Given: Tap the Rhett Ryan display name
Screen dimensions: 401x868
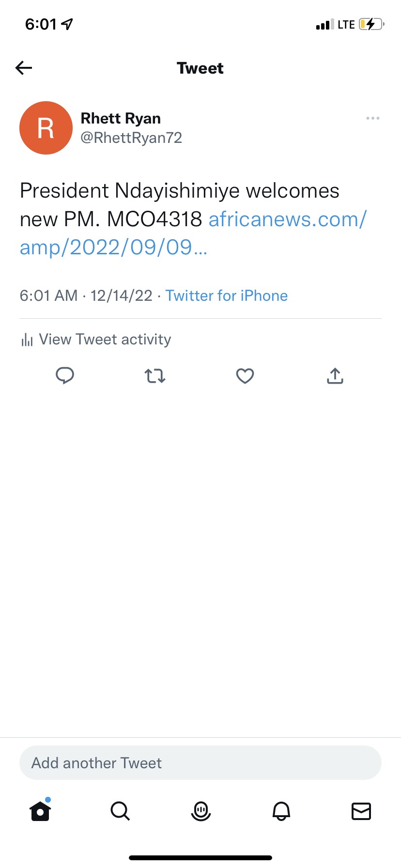Looking at the screenshot, I should 121,118.
